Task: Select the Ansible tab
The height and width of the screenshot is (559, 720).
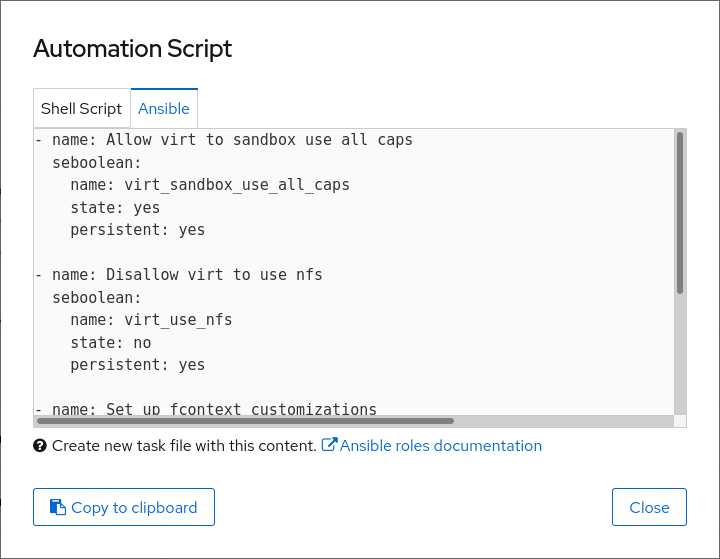Action: click(164, 109)
